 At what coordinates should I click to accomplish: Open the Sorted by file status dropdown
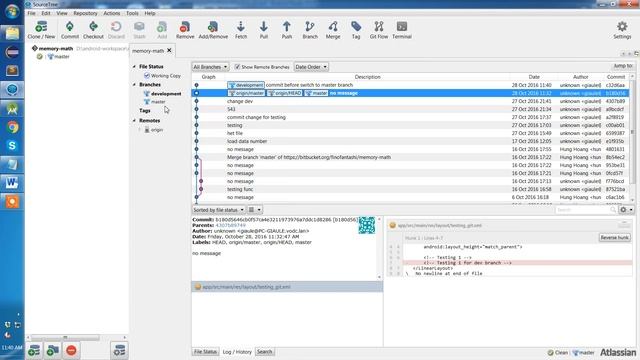(x=218, y=210)
